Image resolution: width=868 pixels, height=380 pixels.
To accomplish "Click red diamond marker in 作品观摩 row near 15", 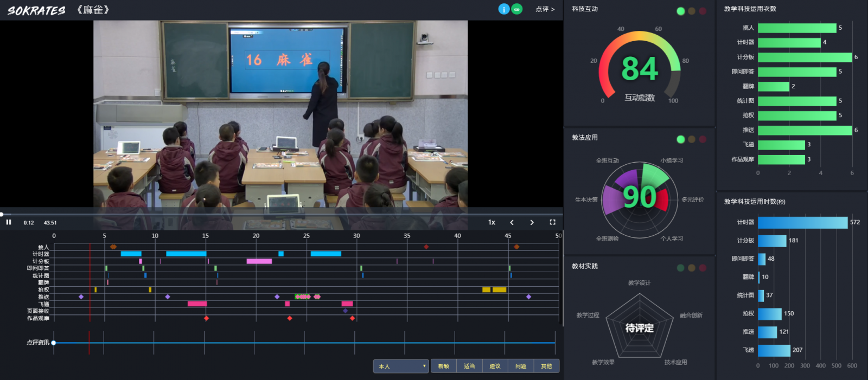I will click(x=206, y=318).
